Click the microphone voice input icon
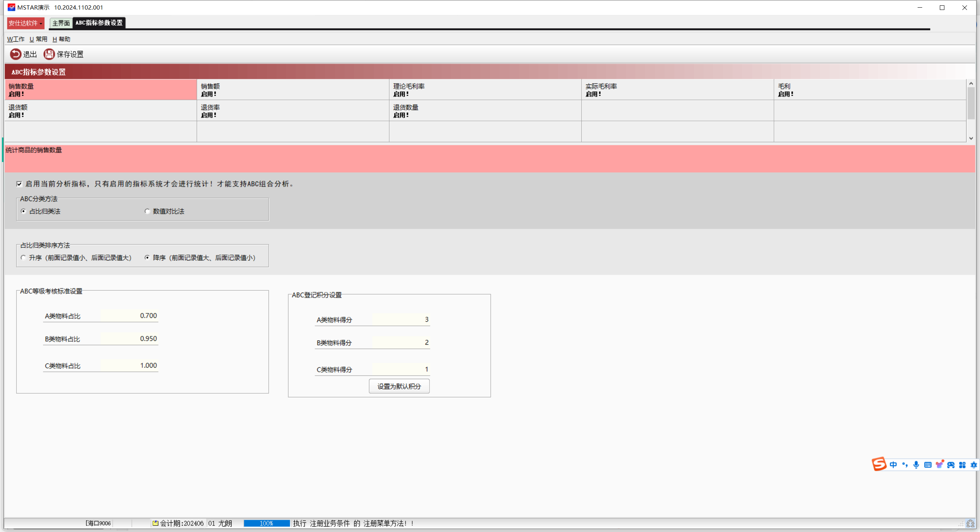Screen dimensions: 980x532 click(x=916, y=465)
